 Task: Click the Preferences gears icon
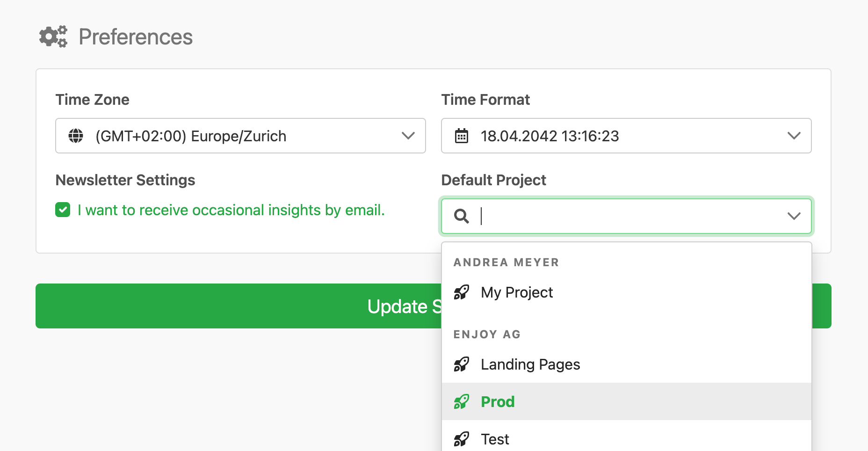pos(53,36)
